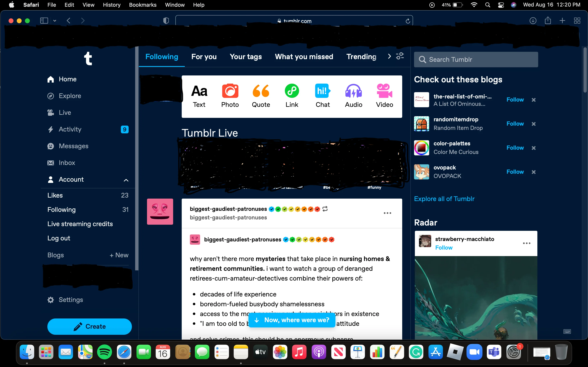Open "Explore all of Tumblr"
Viewport: 588px width, 367px height.
(x=444, y=199)
